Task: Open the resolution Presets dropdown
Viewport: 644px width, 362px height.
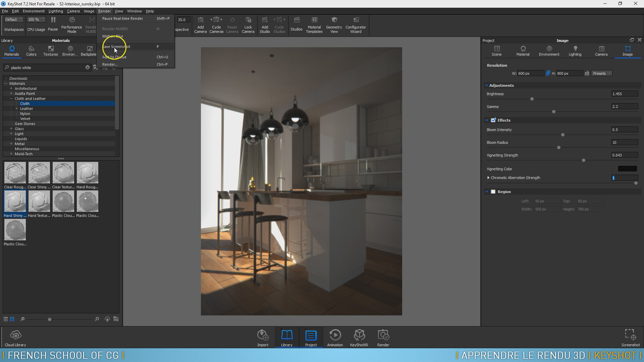Action: pos(601,73)
